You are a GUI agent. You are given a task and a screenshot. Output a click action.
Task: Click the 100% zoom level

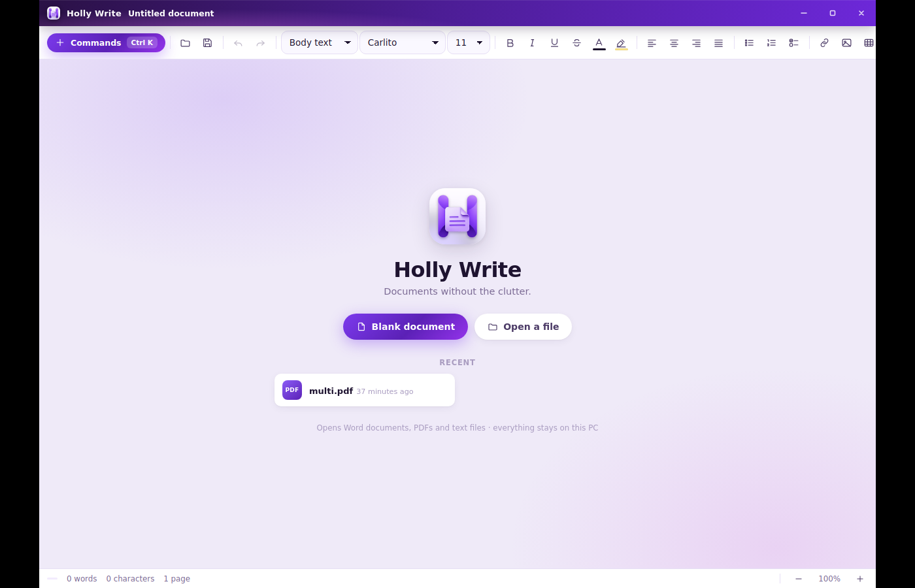tap(829, 579)
